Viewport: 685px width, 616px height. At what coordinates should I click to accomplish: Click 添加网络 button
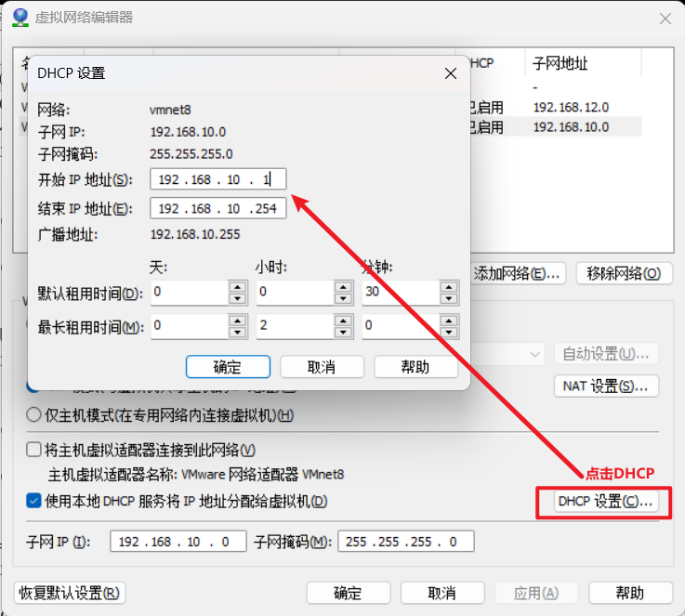coord(518,273)
